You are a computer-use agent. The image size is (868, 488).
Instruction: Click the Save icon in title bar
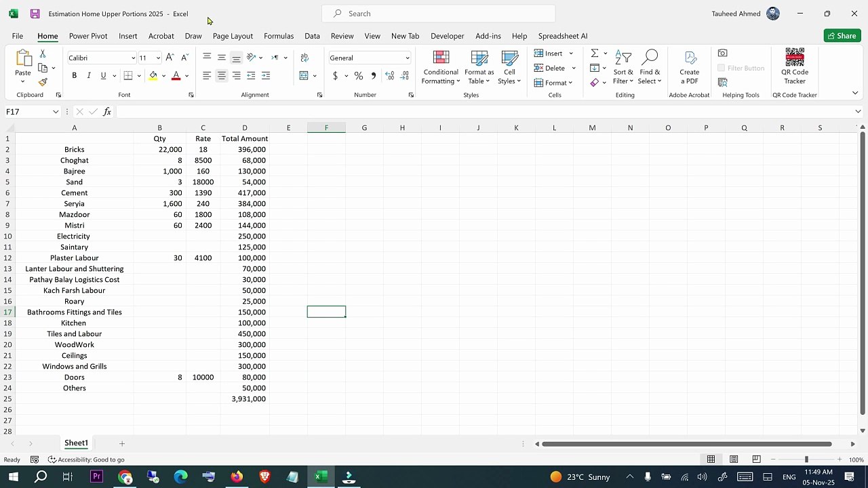coord(35,14)
